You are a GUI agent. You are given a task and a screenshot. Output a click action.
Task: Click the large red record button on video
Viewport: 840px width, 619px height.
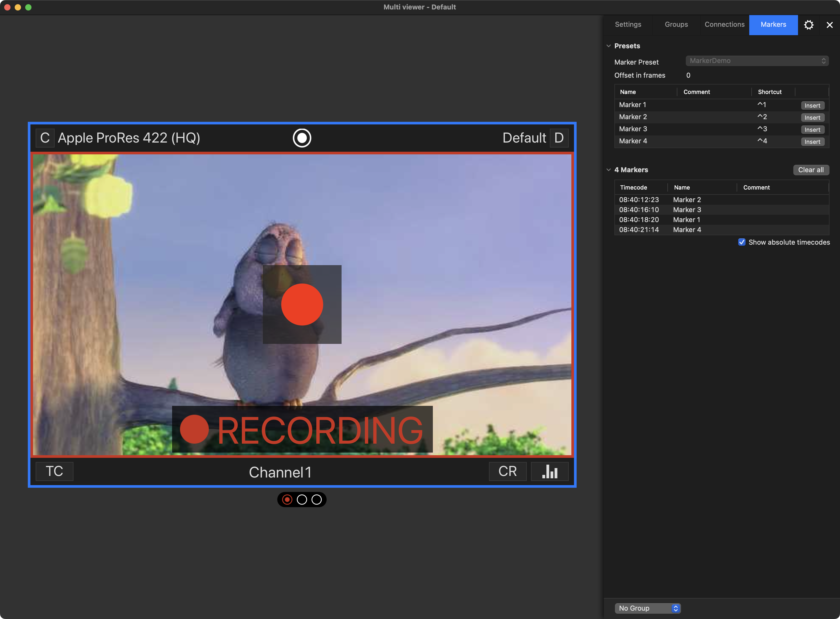pyautogui.click(x=302, y=304)
